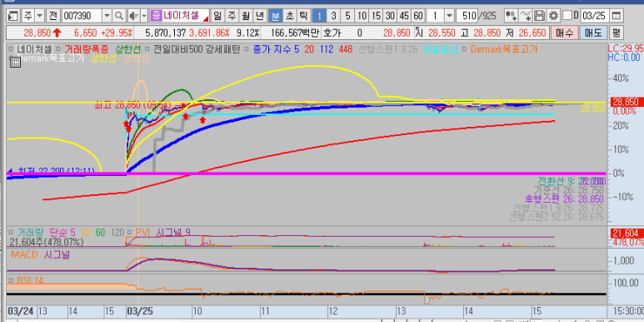The width and height of the screenshot is (644, 322).
Task: Click the 매도 sell button
Action: (593, 33)
